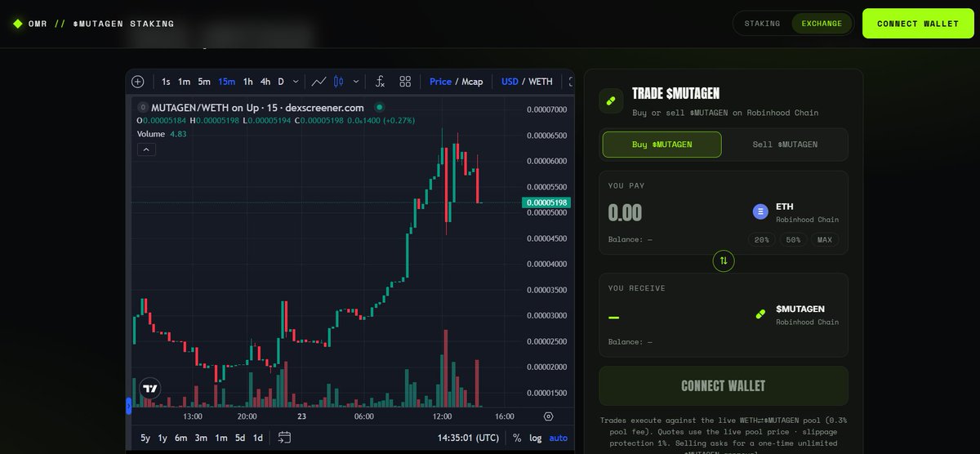Set chart range to 6m
The image size is (980, 454).
point(180,438)
